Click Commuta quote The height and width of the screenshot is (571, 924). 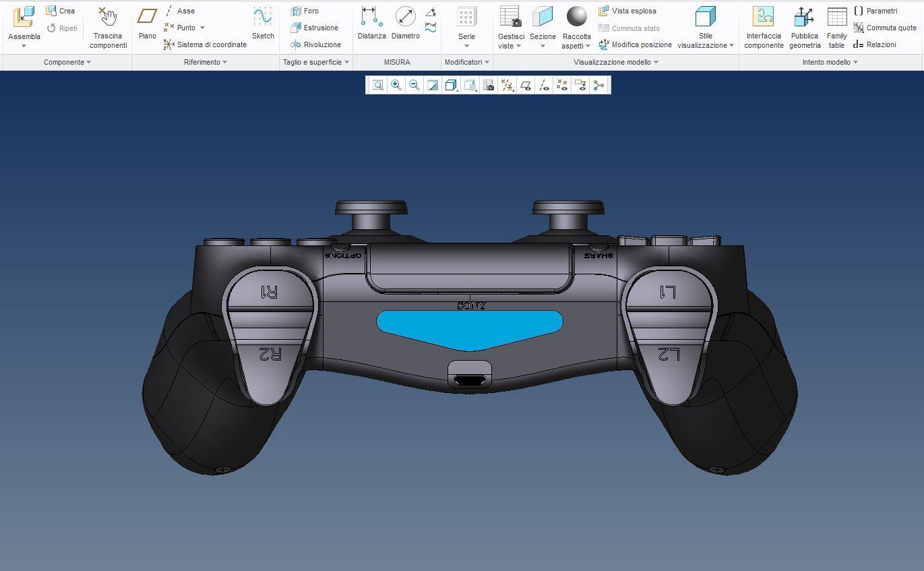click(x=885, y=28)
